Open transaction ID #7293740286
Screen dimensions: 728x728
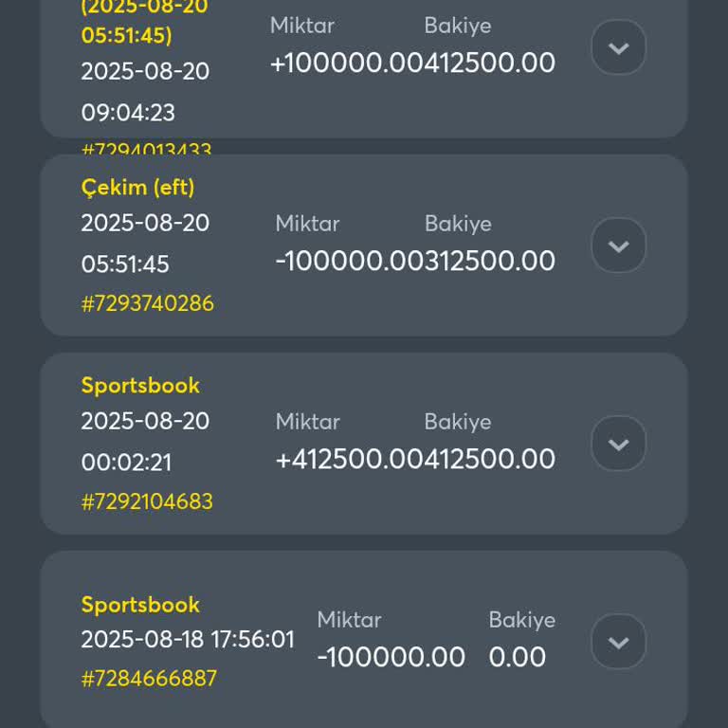coord(147,303)
